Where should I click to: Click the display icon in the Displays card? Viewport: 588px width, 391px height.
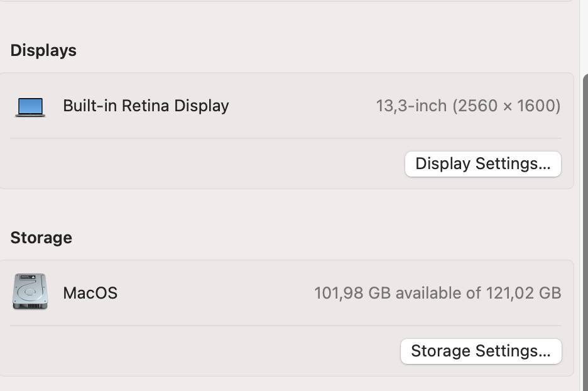point(30,106)
